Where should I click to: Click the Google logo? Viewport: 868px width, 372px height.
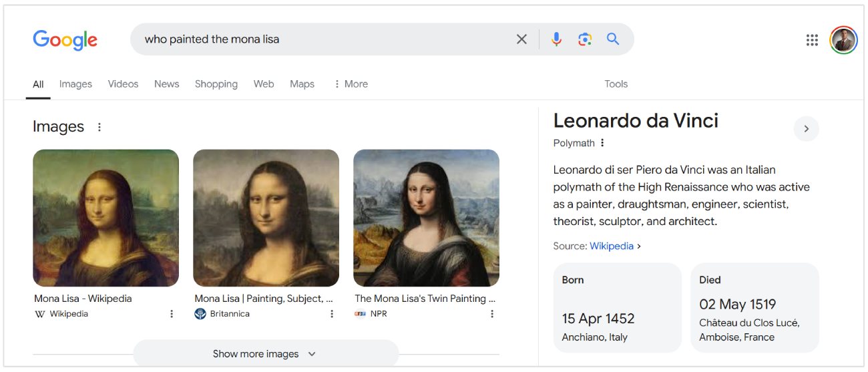point(65,40)
